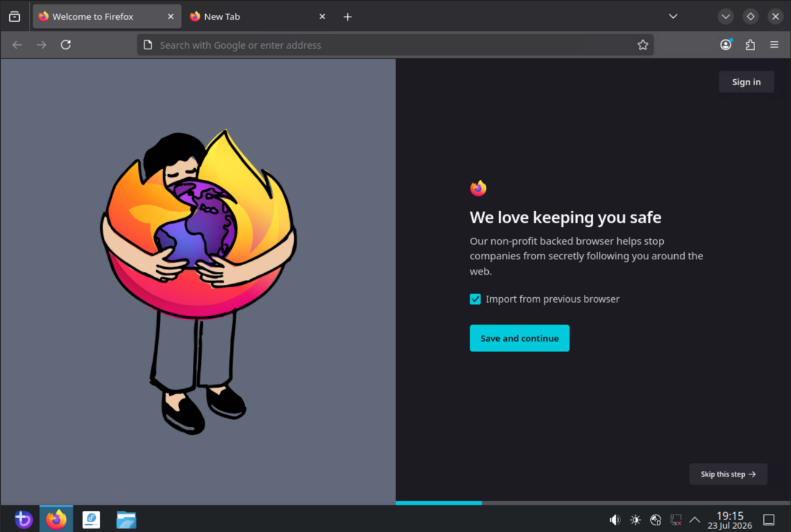Click Save and continue
The height and width of the screenshot is (532, 791).
pos(520,338)
